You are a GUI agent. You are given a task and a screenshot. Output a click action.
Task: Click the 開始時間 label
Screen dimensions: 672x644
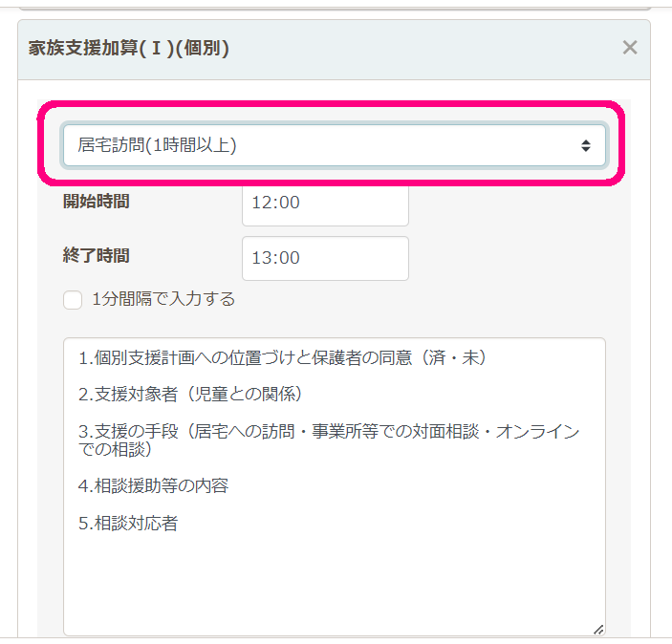tap(96, 202)
